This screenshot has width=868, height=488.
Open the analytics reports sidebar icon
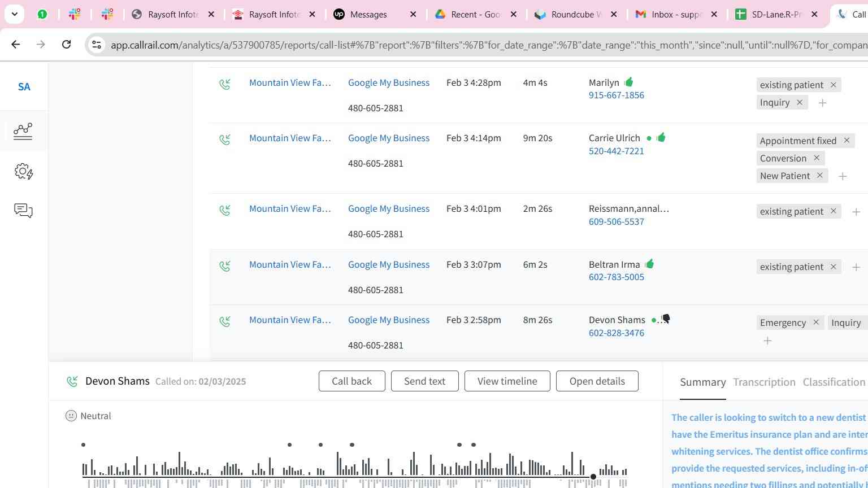[23, 131]
